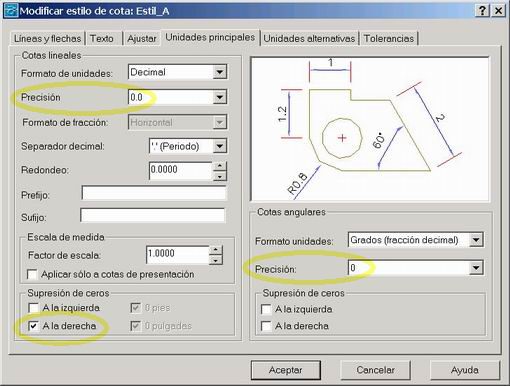This screenshot has height=386, width=510.
Task: Decrease Factor de escala with down arrow
Action: click(x=216, y=260)
